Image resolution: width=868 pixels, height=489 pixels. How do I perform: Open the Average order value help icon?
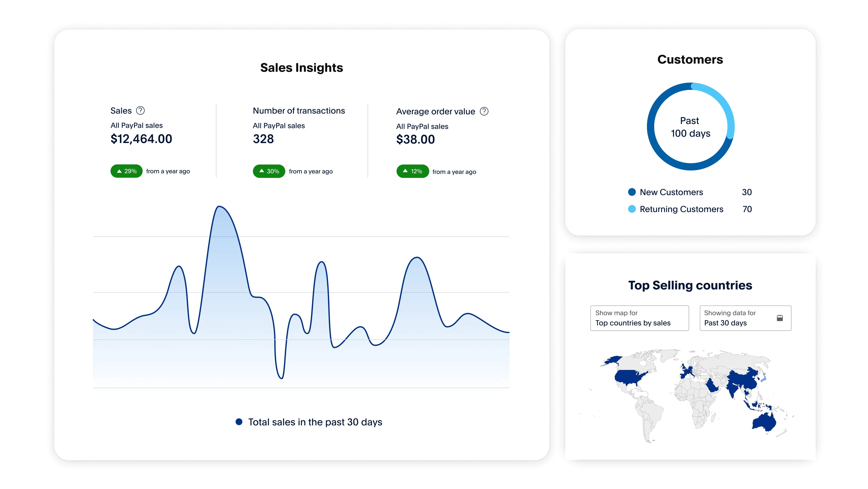click(484, 111)
